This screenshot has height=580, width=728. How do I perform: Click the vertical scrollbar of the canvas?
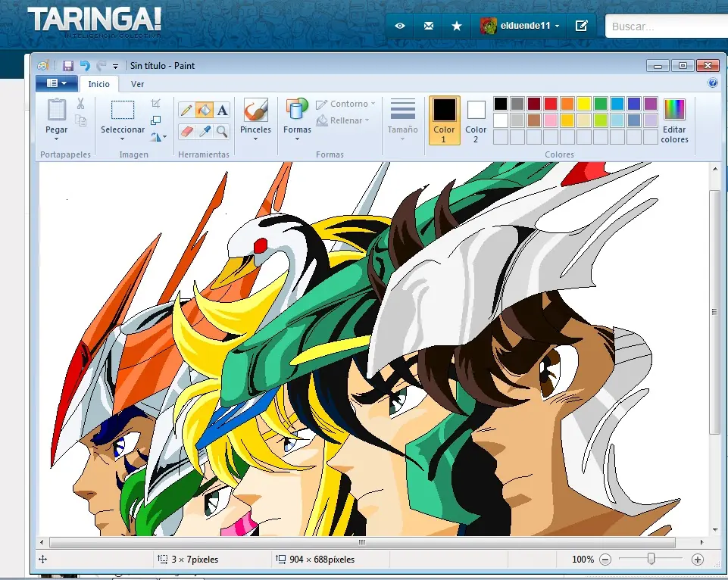(714, 312)
